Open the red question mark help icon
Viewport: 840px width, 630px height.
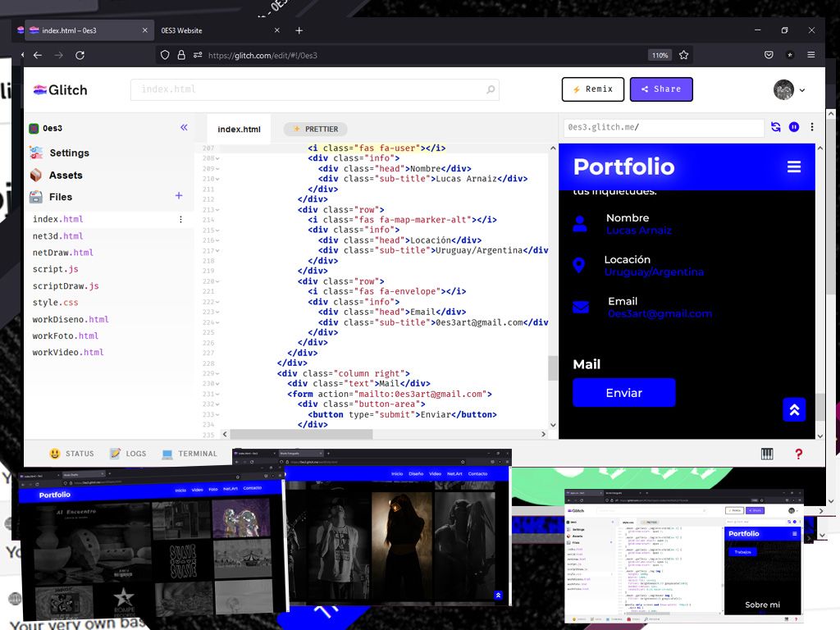coord(798,454)
